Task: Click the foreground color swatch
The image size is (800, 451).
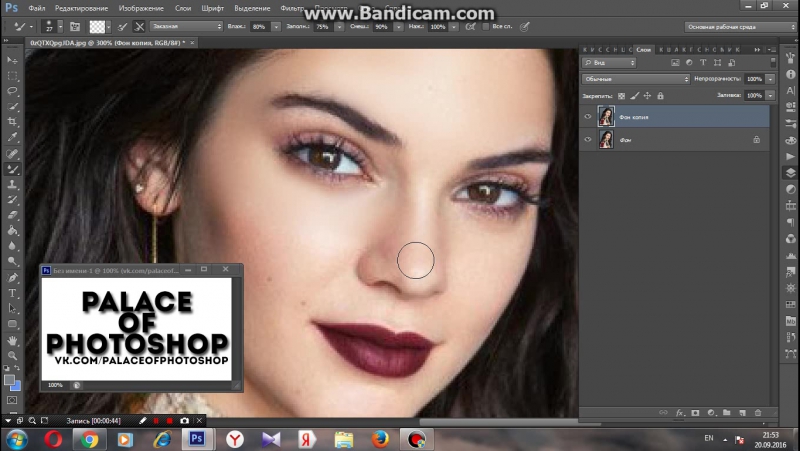Action: 9,380
